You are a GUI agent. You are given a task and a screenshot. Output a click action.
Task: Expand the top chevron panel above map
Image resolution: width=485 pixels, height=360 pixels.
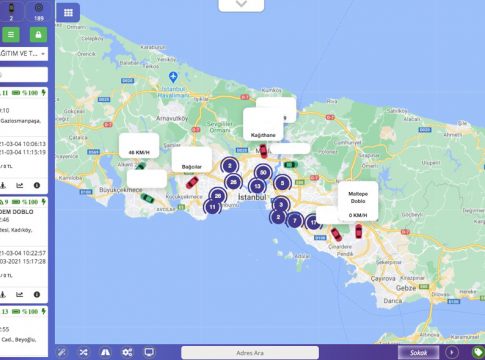click(x=241, y=5)
